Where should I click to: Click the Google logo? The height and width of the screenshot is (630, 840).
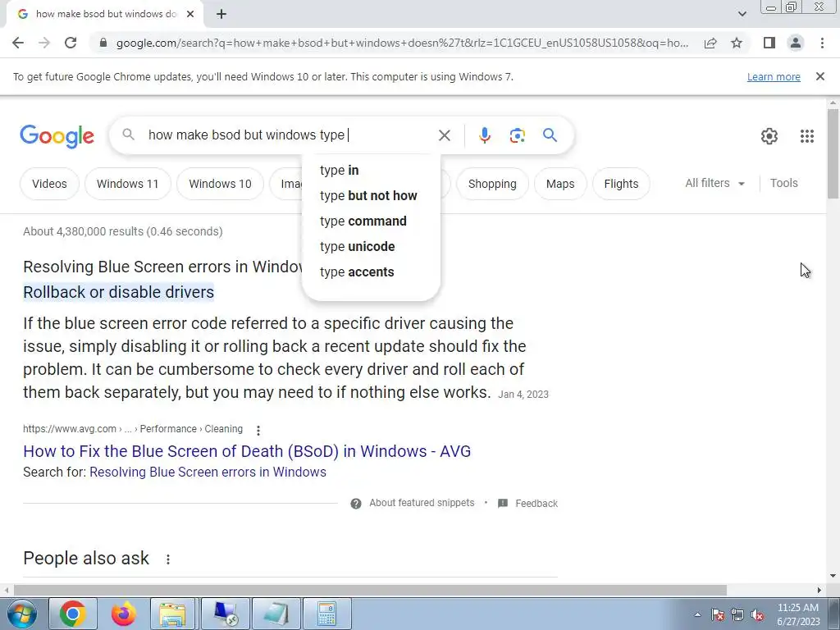pos(57,136)
